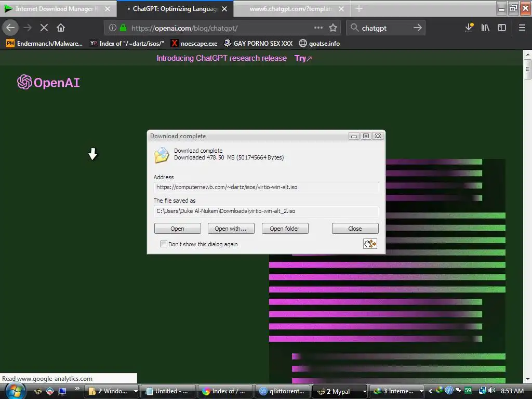This screenshot has height=399, width=532.
Task: Click the chatgpt search box
Action: (385, 28)
